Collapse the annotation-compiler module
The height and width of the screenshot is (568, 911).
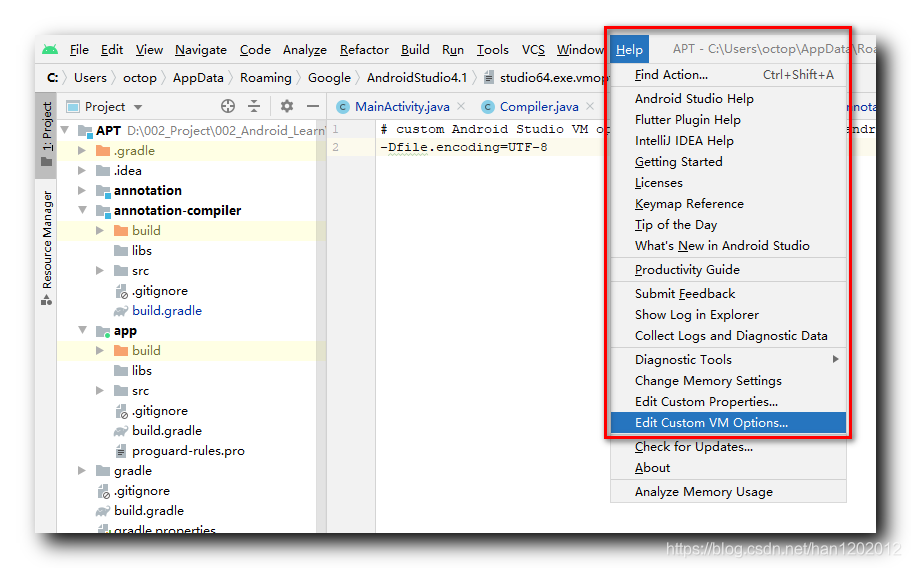82,211
